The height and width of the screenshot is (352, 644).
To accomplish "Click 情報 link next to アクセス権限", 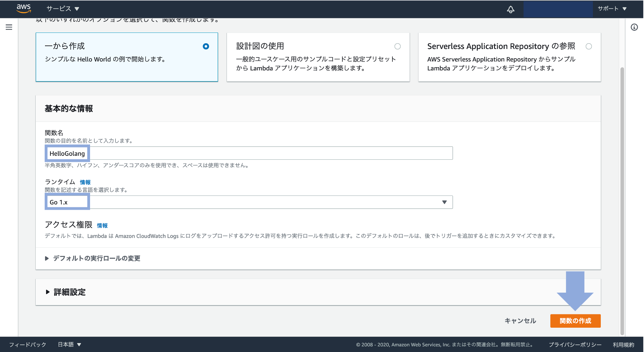I will click(102, 225).
